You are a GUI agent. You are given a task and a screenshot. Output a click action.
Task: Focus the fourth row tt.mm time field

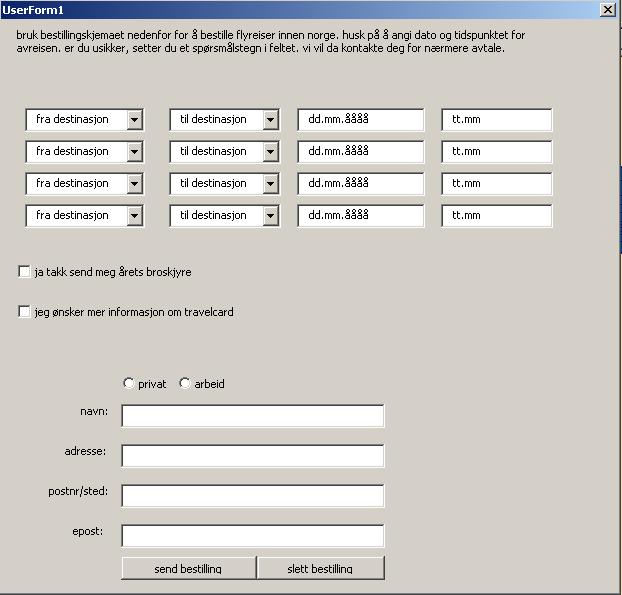coord(497,216)
